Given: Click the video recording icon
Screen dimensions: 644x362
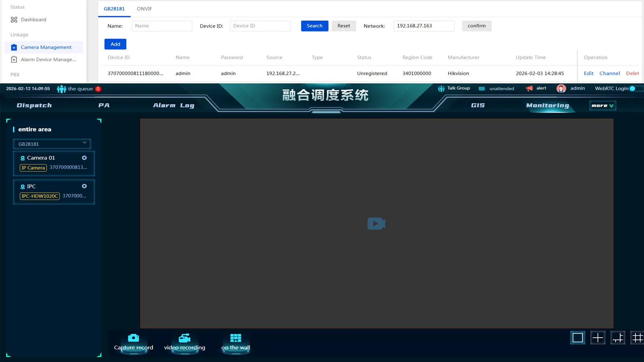Looking at the screenshot, I should (x=184, y=338).
